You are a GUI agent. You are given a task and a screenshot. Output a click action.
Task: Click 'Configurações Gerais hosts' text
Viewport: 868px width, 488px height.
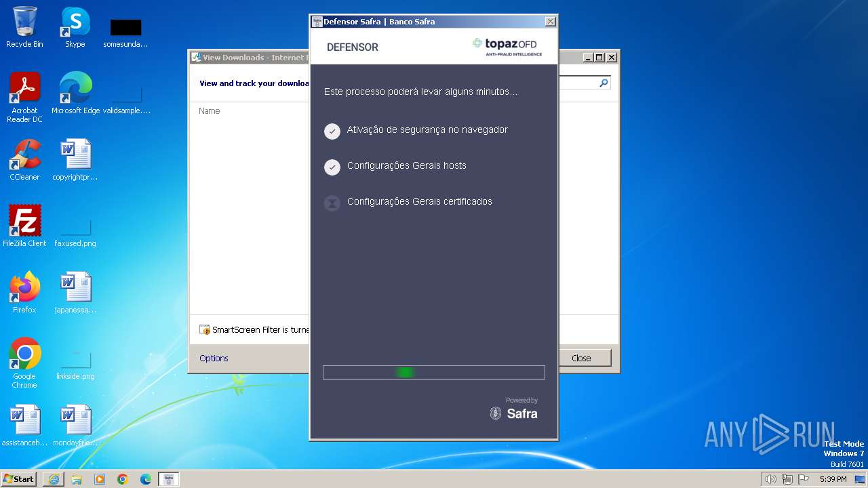pos(407,165)
